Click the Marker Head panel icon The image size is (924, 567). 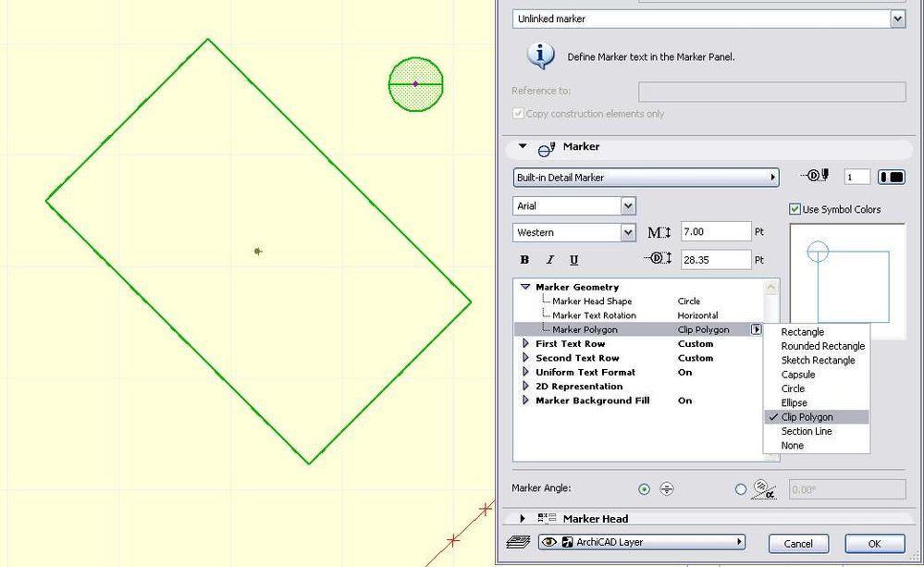click(x=547, y=519)
